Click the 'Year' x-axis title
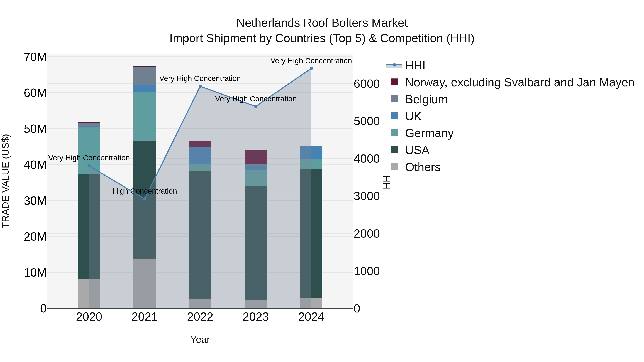This screenshot has height=362, width=644. 200,340
